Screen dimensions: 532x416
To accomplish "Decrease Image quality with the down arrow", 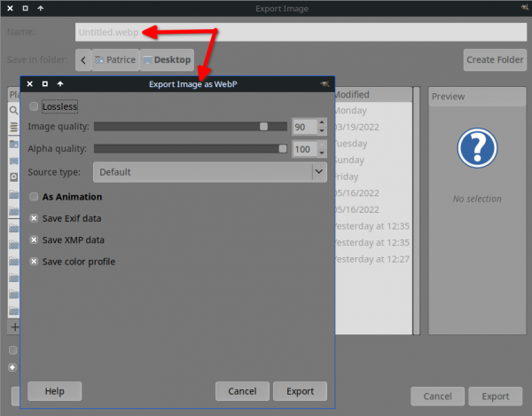I will coord(322,131).
